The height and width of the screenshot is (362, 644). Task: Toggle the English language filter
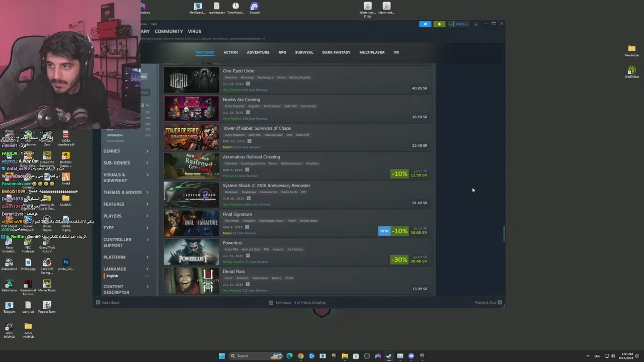(112, 276)
